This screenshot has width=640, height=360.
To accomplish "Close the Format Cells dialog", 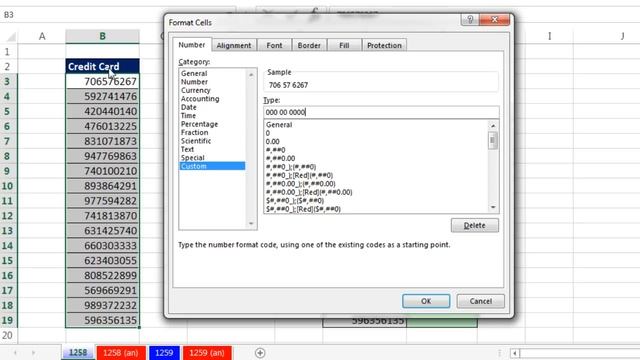I will coord(495,20).
